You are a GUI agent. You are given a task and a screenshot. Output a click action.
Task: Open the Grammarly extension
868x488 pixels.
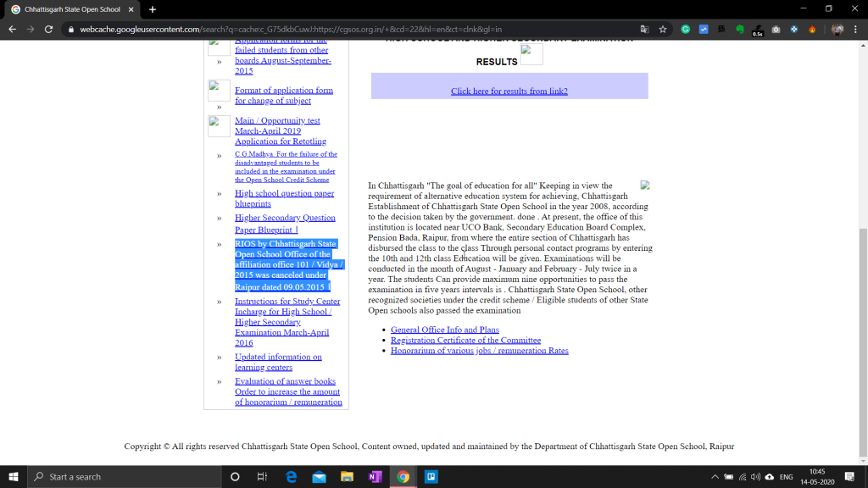(685, 30)
